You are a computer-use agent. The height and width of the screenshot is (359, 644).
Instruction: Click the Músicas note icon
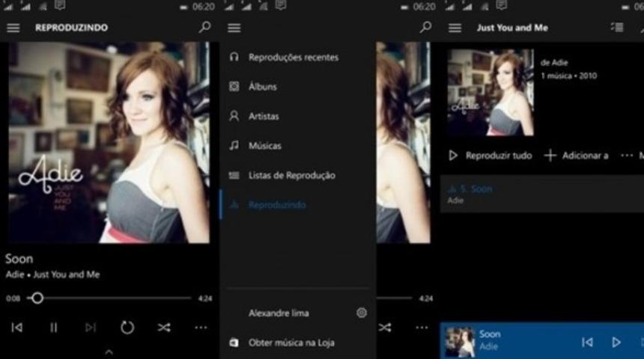coord(234,146)
